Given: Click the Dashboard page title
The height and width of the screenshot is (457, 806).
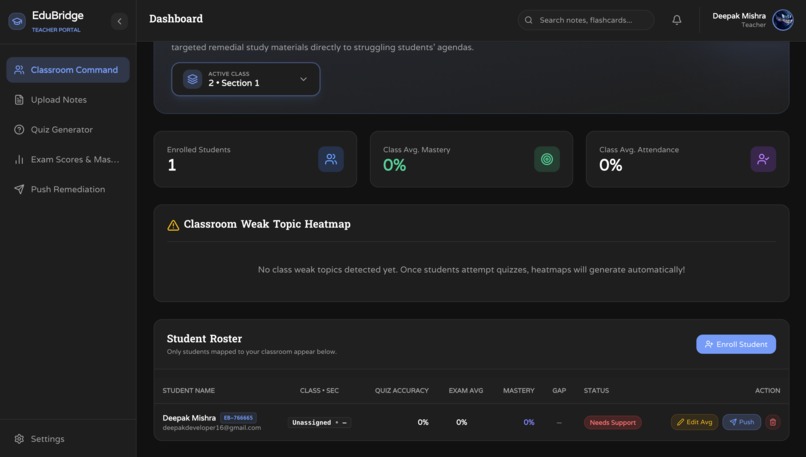Looking at the screenshot, I should [176, 19].
